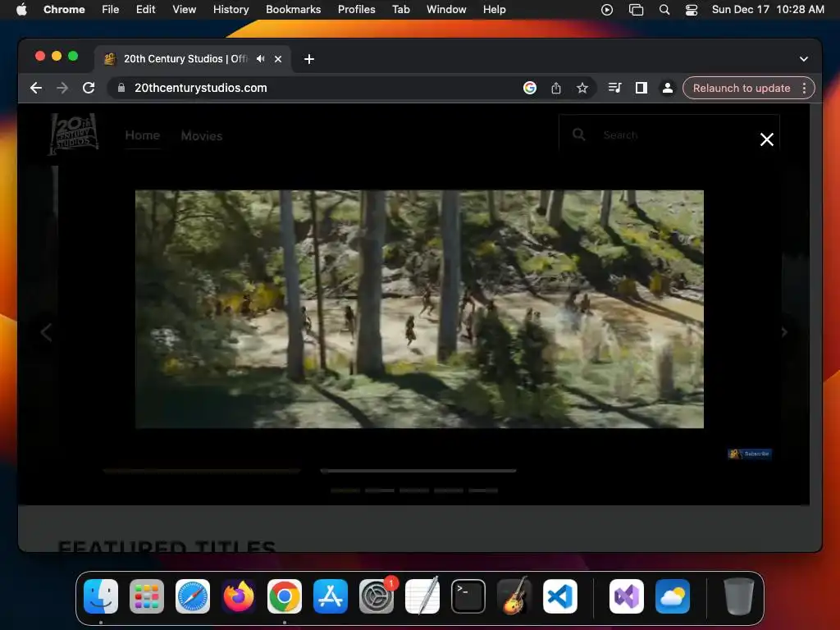Open Firefox from the Dock

point(239,596)
